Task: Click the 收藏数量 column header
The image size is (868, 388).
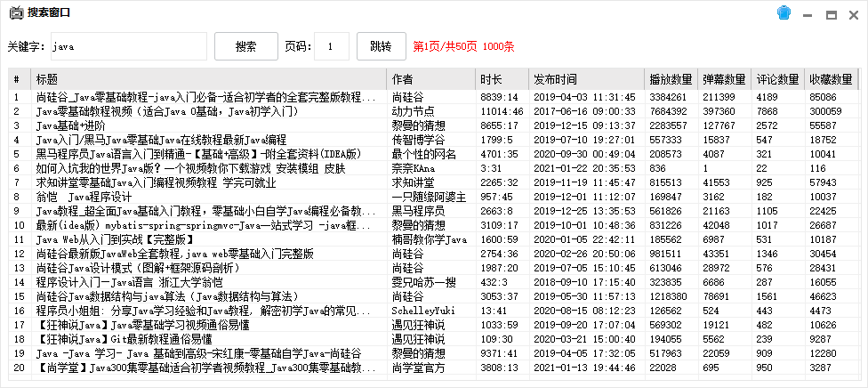Action: [831, 78]
